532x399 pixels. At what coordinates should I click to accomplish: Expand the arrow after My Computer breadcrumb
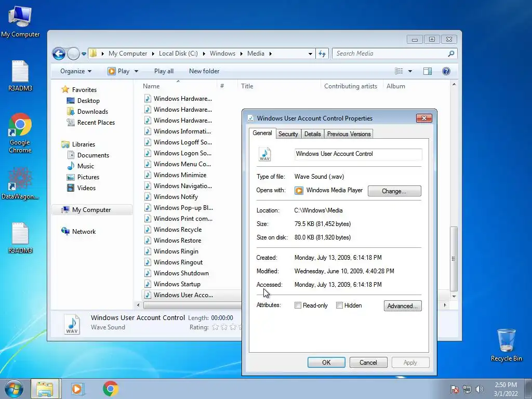[x=153, y=54]
